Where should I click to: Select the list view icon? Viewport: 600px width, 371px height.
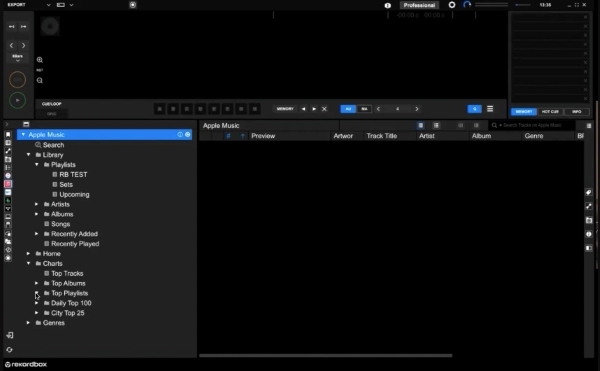click(421, 125)
